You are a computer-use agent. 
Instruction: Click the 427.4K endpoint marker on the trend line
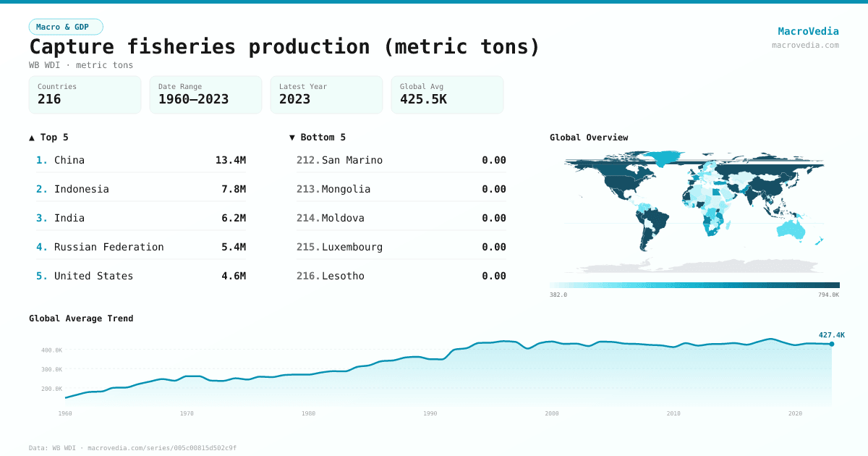tap(830, 345)
